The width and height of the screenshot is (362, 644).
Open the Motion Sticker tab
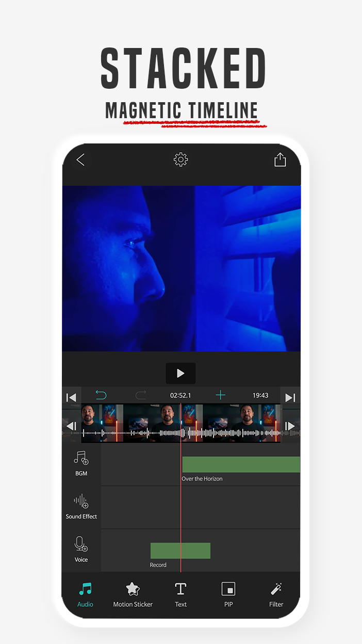[133, 595]
